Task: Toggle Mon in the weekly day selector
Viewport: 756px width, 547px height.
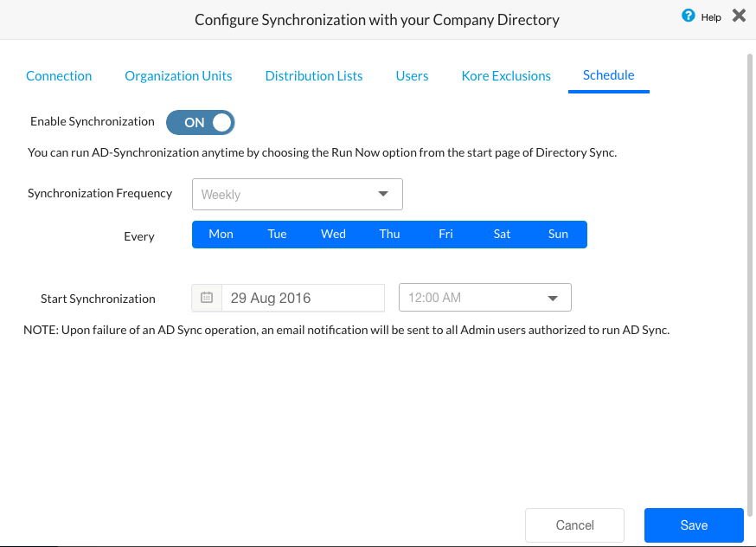Action: (221, 235)
